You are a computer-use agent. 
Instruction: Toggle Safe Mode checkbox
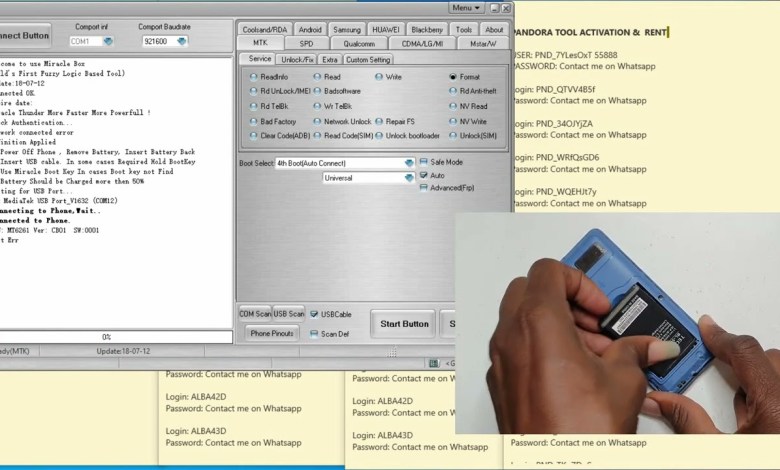click(424, 162)
